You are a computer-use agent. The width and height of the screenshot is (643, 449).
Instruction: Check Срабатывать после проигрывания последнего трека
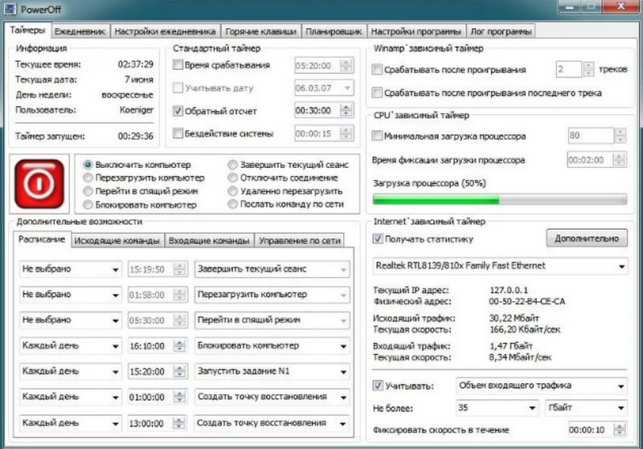coord(377,93)
